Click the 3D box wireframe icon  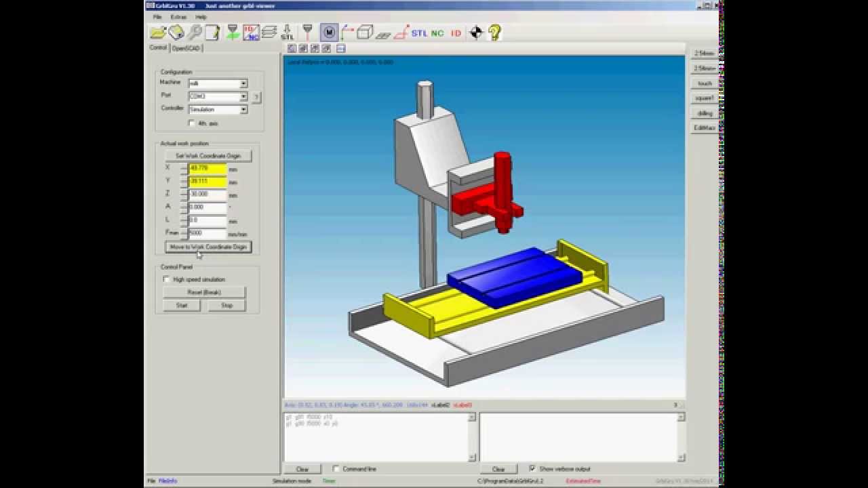[365, 32]
